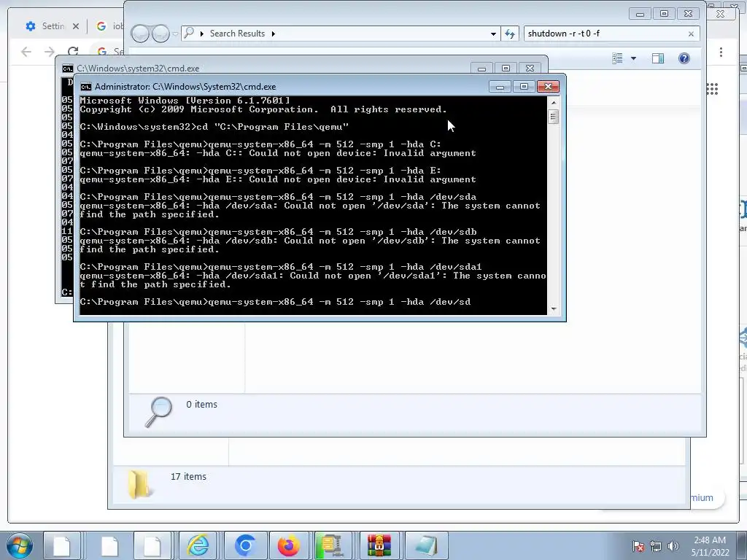The height and width of the screenshot is (560, 747).
Task: Click the cmd icon in Administrator title bar
Action: click(86, 87)
